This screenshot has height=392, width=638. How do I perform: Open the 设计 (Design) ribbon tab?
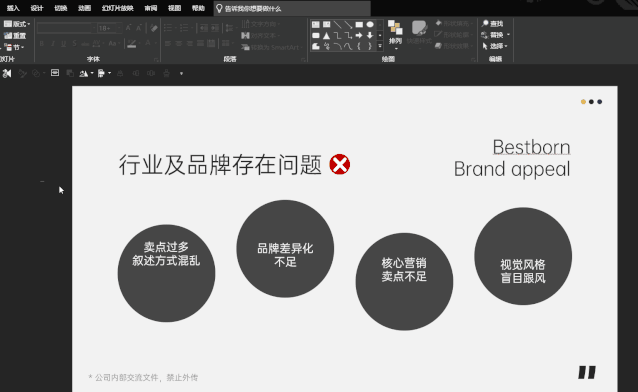(x=37, y=8)
